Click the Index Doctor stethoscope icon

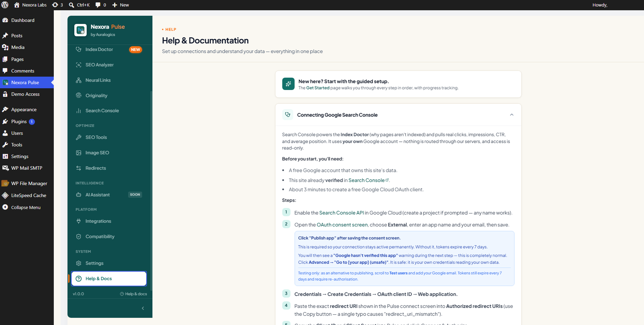pyautogui.click(x=78, y=49)
